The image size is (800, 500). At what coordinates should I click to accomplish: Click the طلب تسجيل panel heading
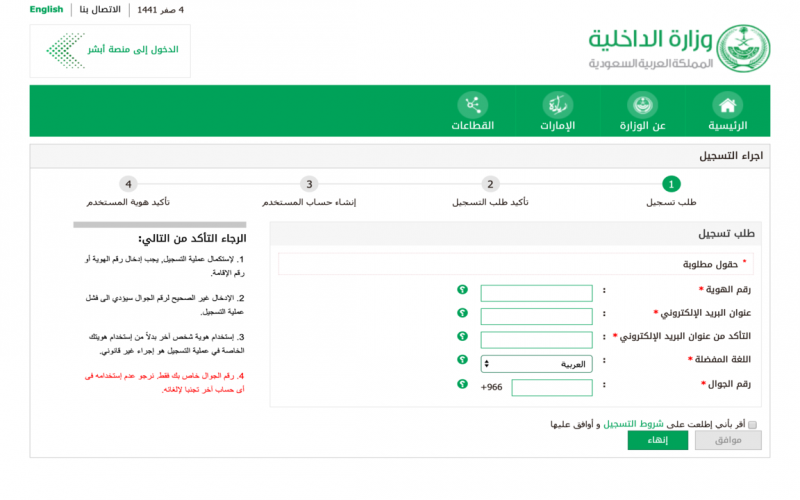(726, 234)
